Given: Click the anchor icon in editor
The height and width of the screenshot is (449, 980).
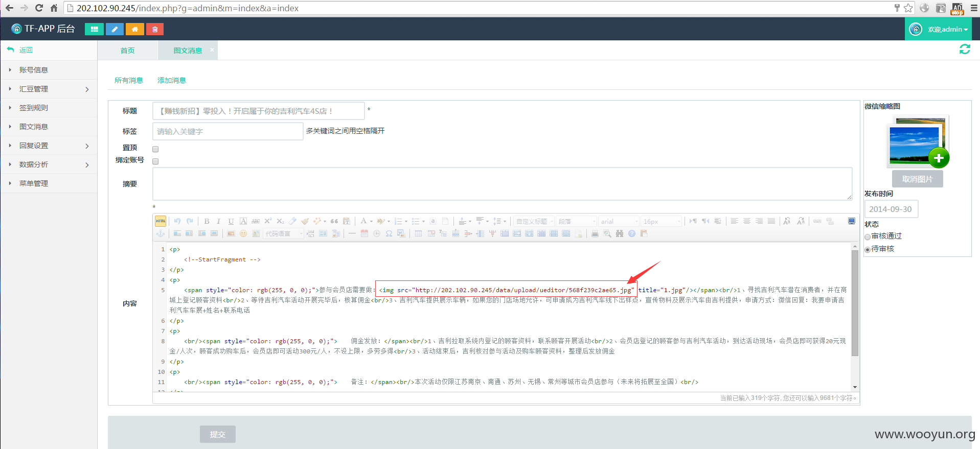Looking at the screenshot, I should (x=161, y=233).
